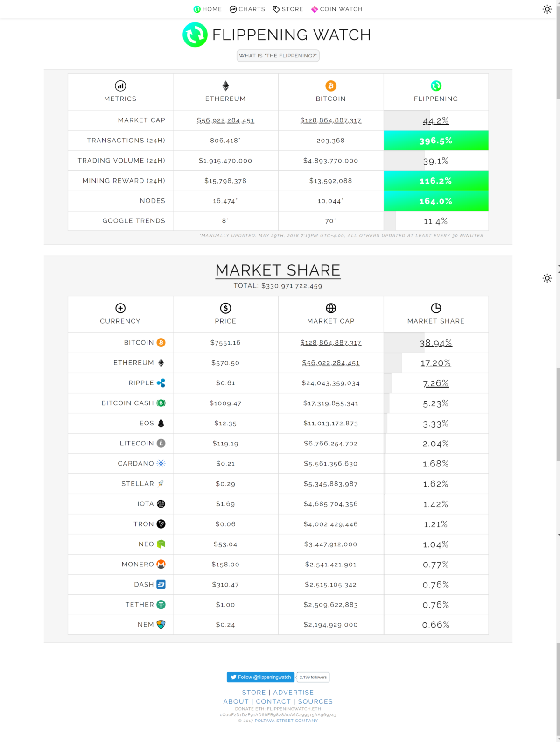Click the Coin Watch icon in the navigation
The width and height of the screenshot is (560, 742).
(314, 9)
